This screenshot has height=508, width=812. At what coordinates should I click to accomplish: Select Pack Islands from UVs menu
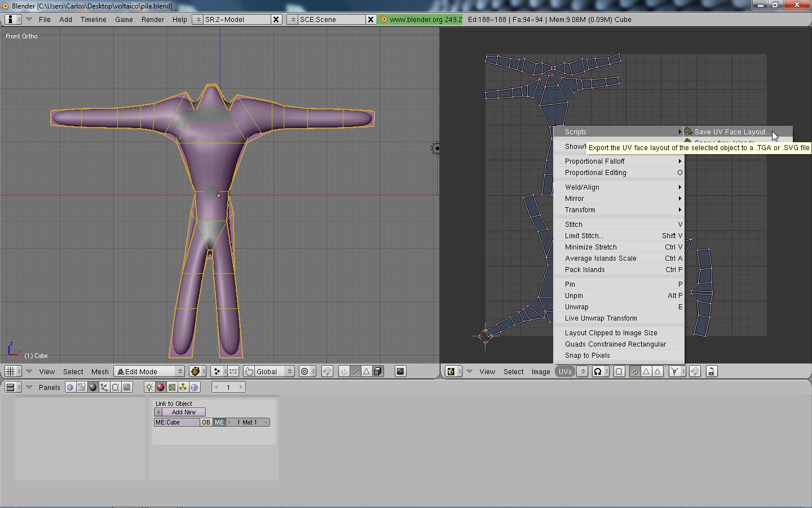click(x=619, y=270)
